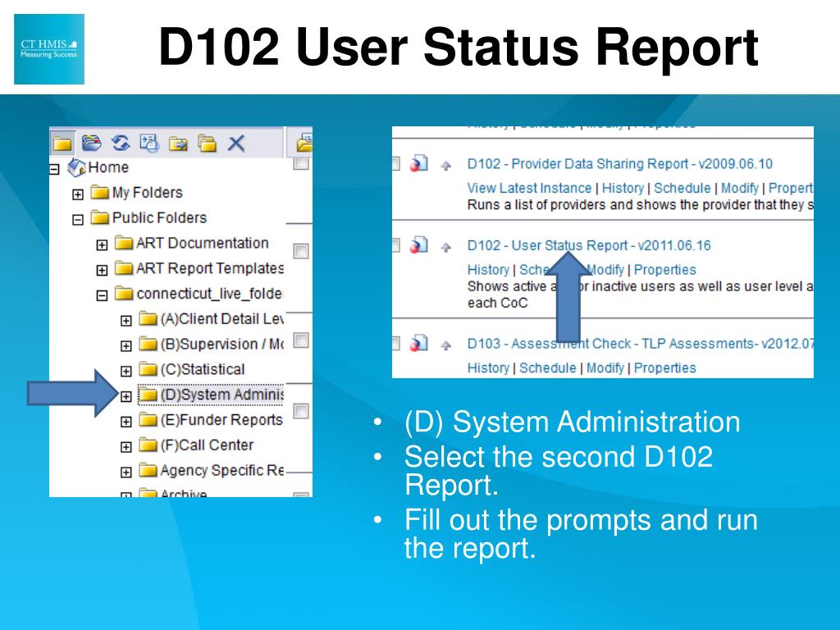Select the Home root tree item

[x=108, y=167]
